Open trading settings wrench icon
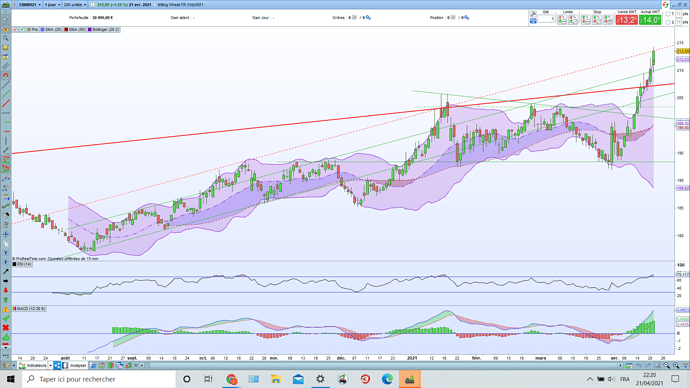690x388 pixels. click(533, 14)
